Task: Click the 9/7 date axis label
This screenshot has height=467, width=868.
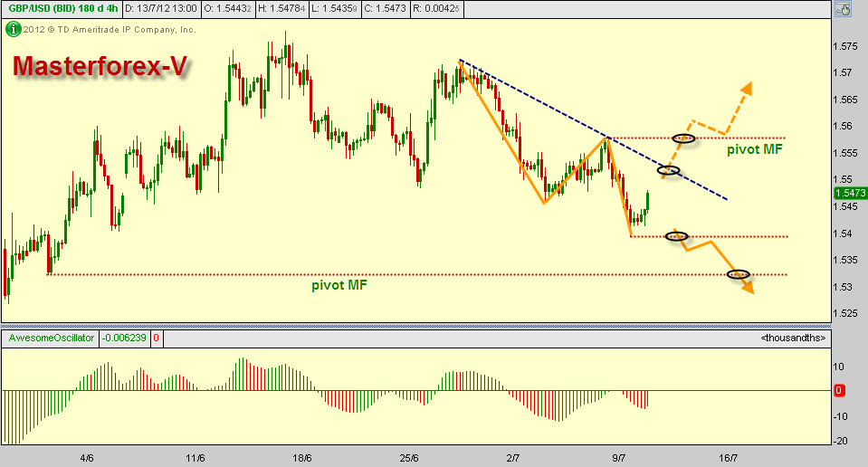Action: [x=619, y=458]
